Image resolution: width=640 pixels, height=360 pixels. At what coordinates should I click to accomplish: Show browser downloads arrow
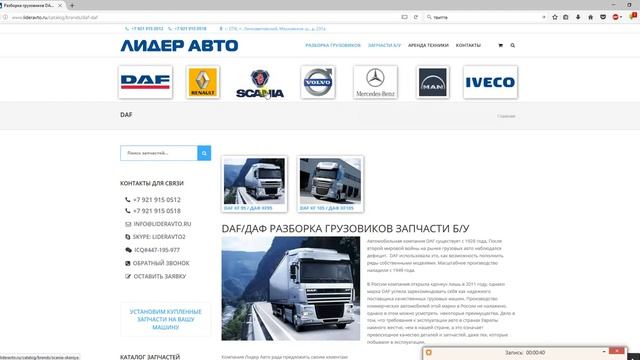click(578, 17)
